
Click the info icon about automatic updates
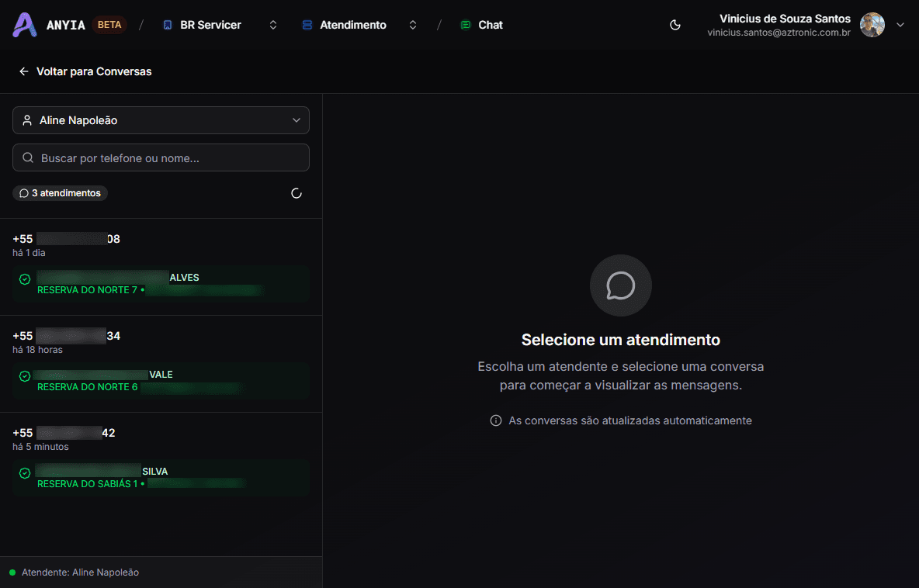(496, 420)
